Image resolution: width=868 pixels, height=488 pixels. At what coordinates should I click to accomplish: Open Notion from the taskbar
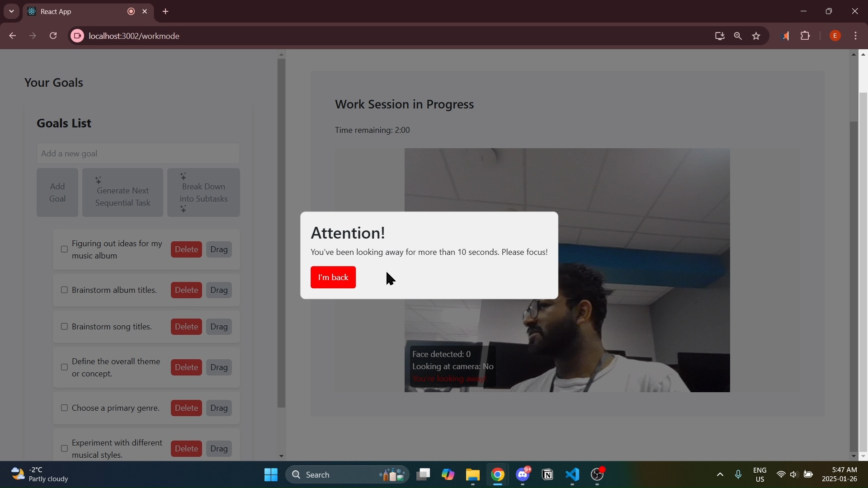548,475
